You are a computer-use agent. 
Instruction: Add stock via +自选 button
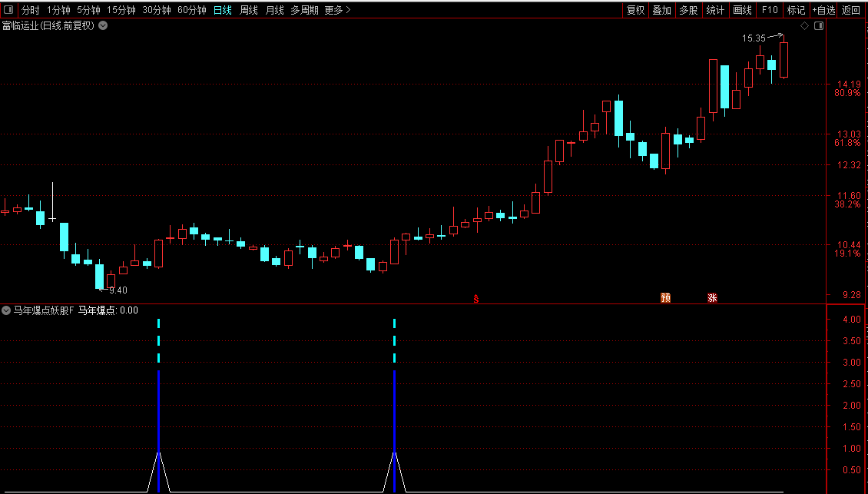[x=823, y=10]
